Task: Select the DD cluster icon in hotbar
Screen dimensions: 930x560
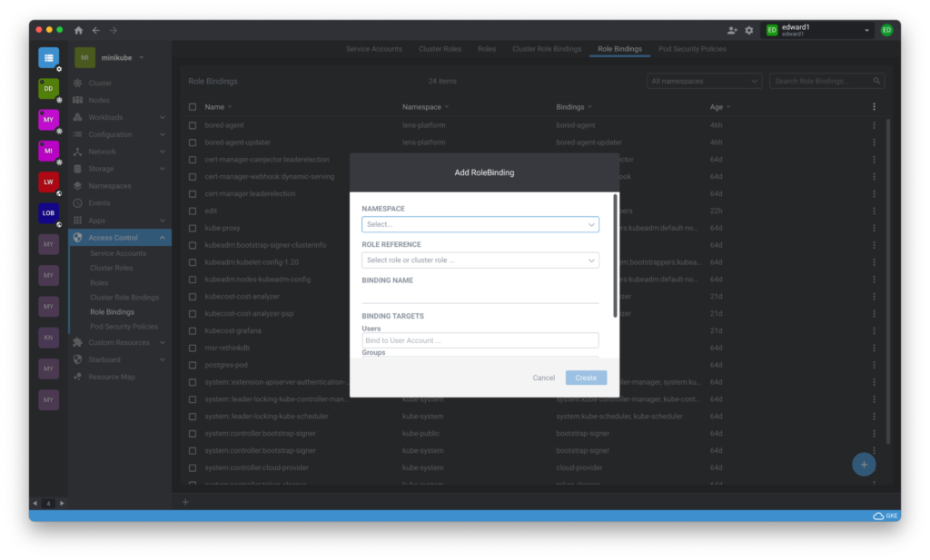Action: (x=48, y=88)
